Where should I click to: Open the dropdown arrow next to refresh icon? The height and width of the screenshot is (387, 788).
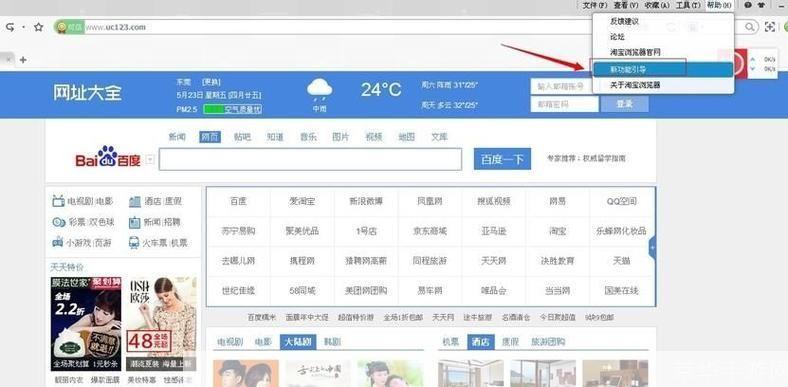tap(23, 27)
